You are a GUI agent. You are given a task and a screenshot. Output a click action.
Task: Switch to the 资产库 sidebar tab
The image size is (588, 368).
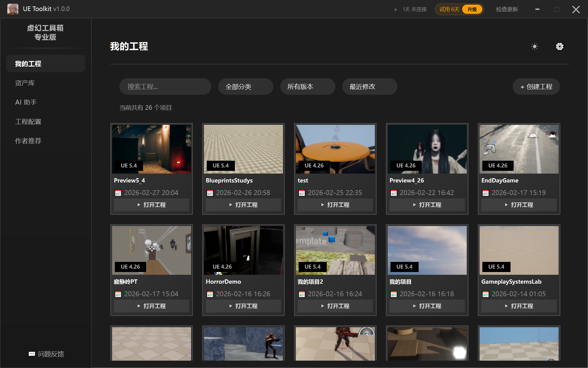pos(25,83)
